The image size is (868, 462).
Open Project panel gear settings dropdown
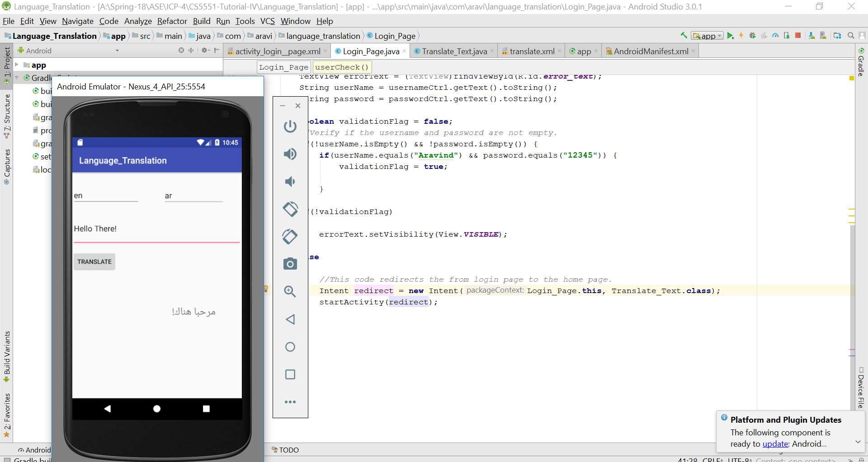pyautogui.click(x=205, y=50)
